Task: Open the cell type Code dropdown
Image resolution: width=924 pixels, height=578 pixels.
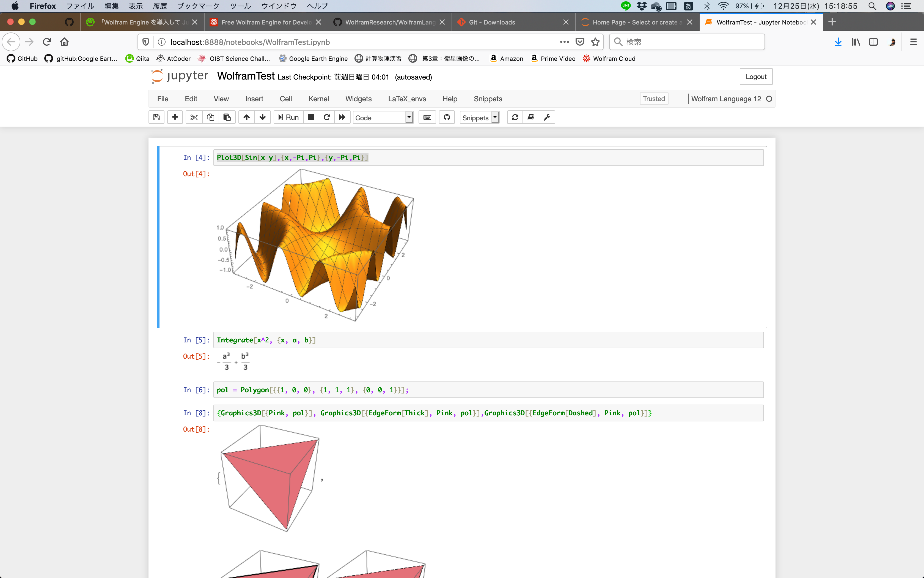Action: click(x=383, y=118)
